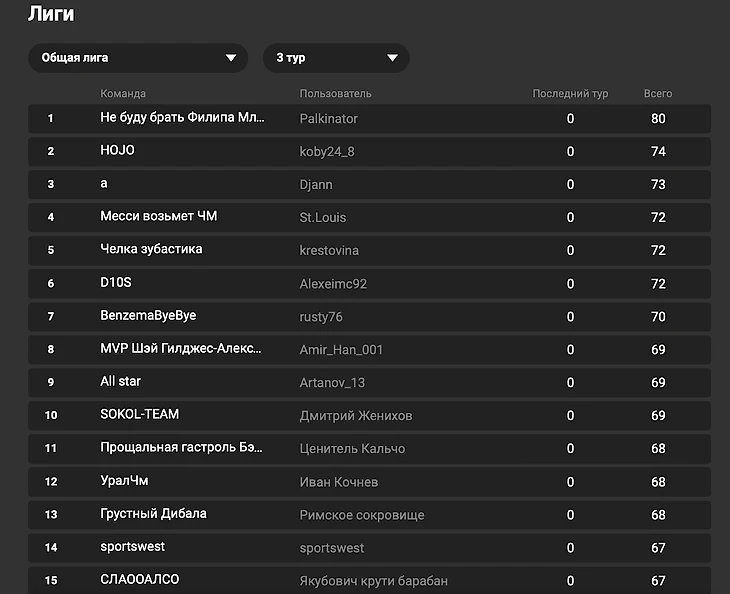Select user Palkinator
This screenshot has width=730, height=594.
coord(328,118)
